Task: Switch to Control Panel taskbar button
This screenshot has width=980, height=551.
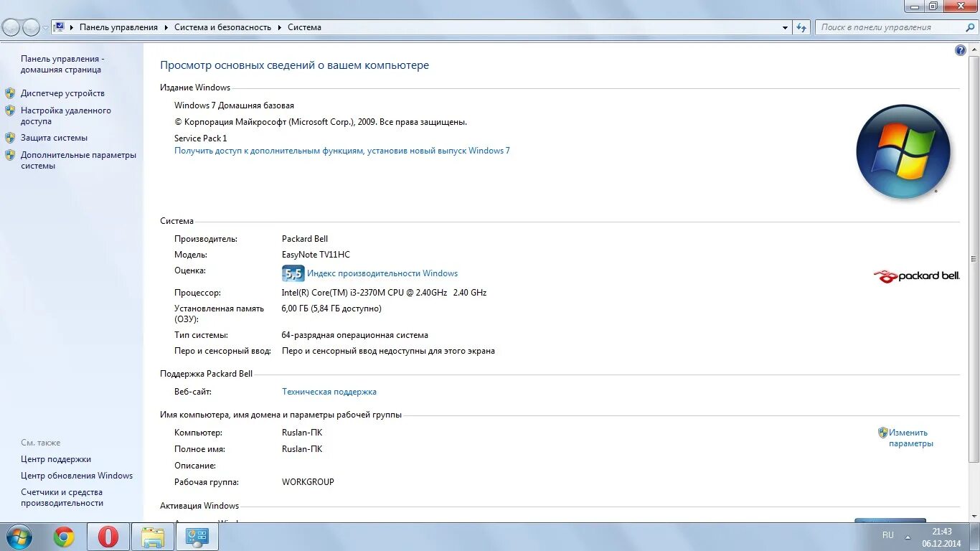Action: click(x=197, y=537)
